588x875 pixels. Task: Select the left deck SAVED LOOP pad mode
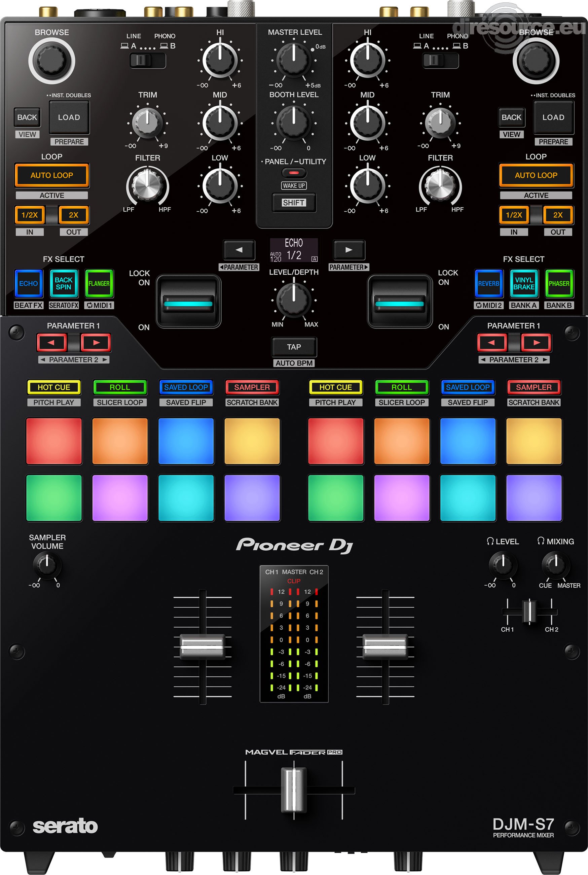(186, 387)
